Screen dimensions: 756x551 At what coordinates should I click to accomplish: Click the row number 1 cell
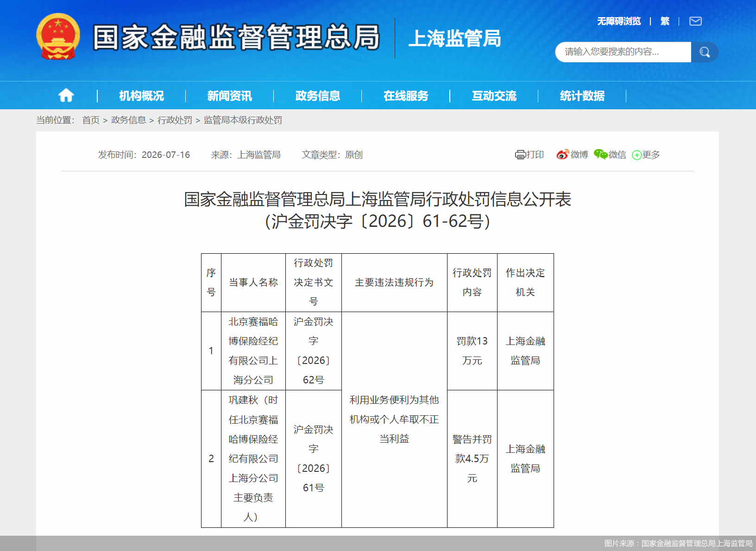(211, 351)
